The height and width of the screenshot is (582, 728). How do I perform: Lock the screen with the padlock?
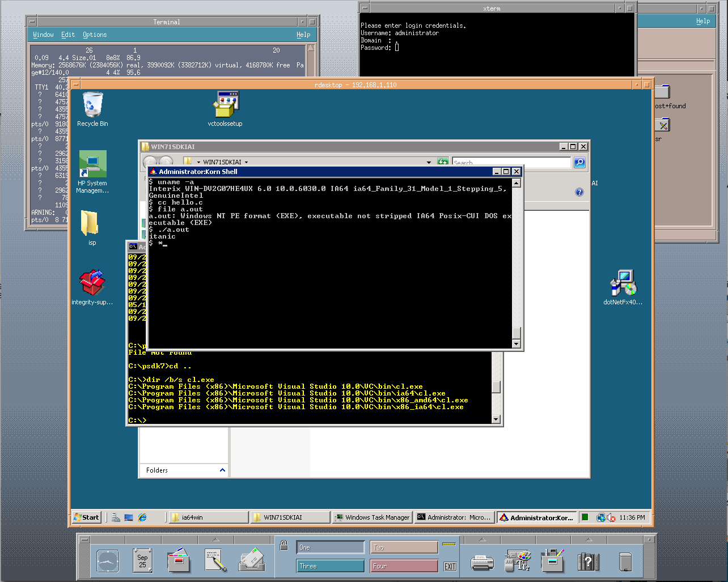coord(283,544)
